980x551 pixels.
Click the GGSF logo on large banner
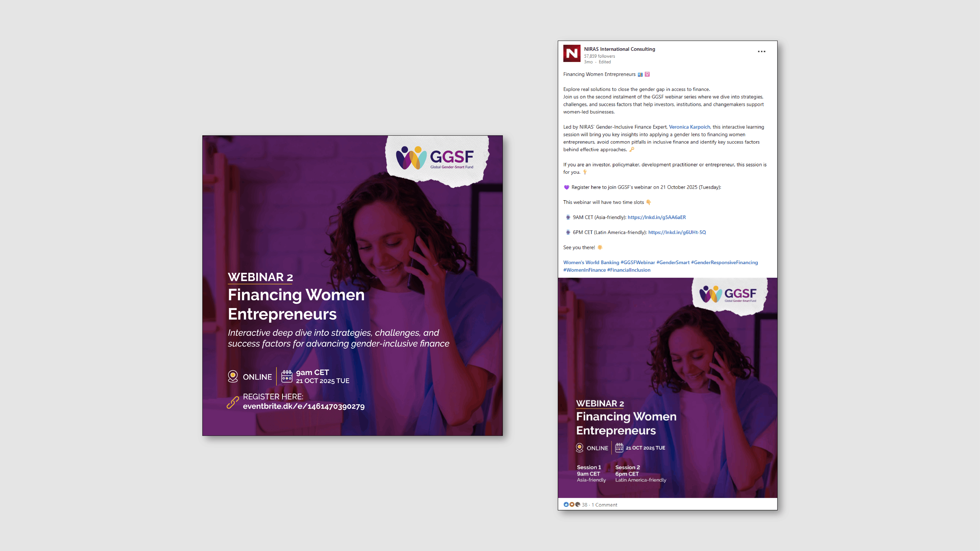click(435, 158)
